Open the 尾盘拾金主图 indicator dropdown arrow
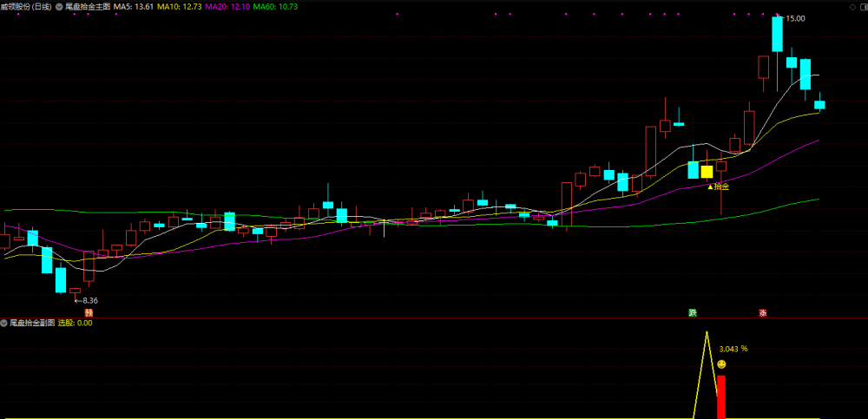 point(59,7)
